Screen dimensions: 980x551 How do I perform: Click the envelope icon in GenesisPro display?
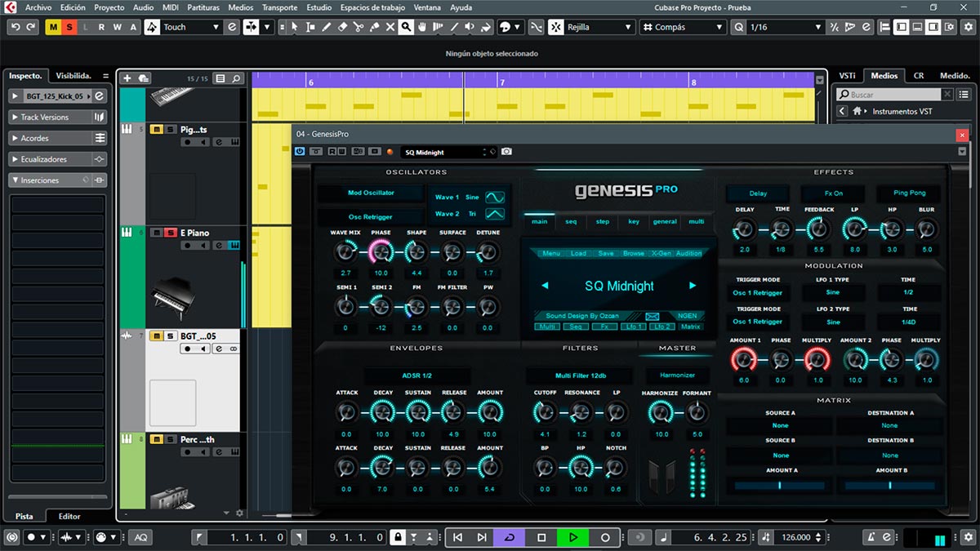coord(652,316)
